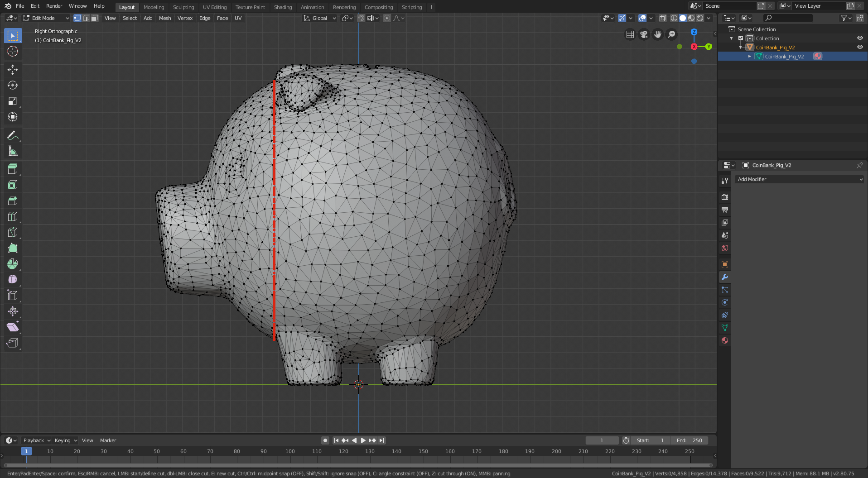Image resolution: width=868 pixels, height=478 pixels.
Task: Open the Keying menu in timeline
Action: pos(66,440)
